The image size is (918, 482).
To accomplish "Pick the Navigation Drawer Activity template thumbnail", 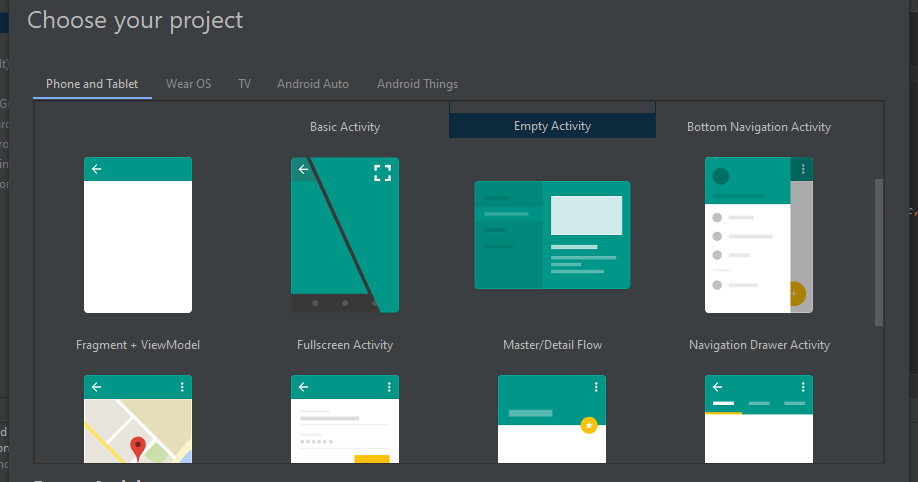I will coord(759,235).
